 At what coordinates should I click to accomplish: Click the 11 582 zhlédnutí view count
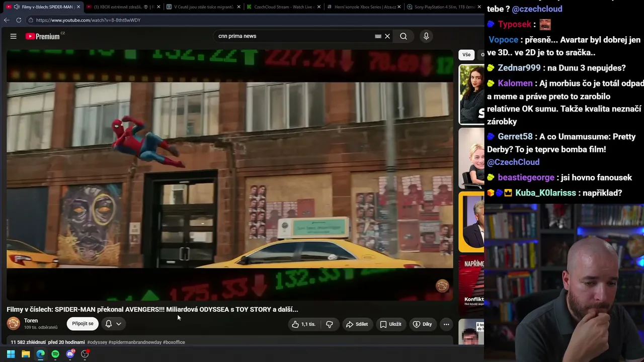[x=28, y=342]
